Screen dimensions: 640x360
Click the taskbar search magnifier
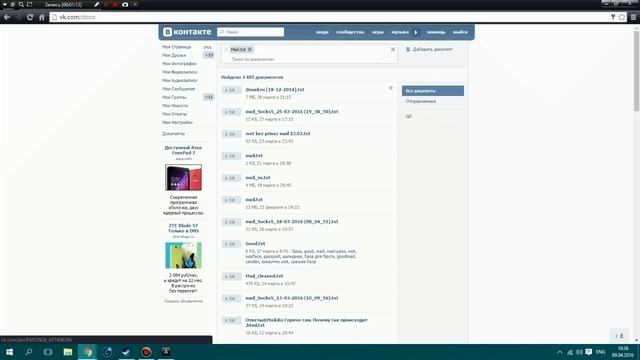(29, 352)
